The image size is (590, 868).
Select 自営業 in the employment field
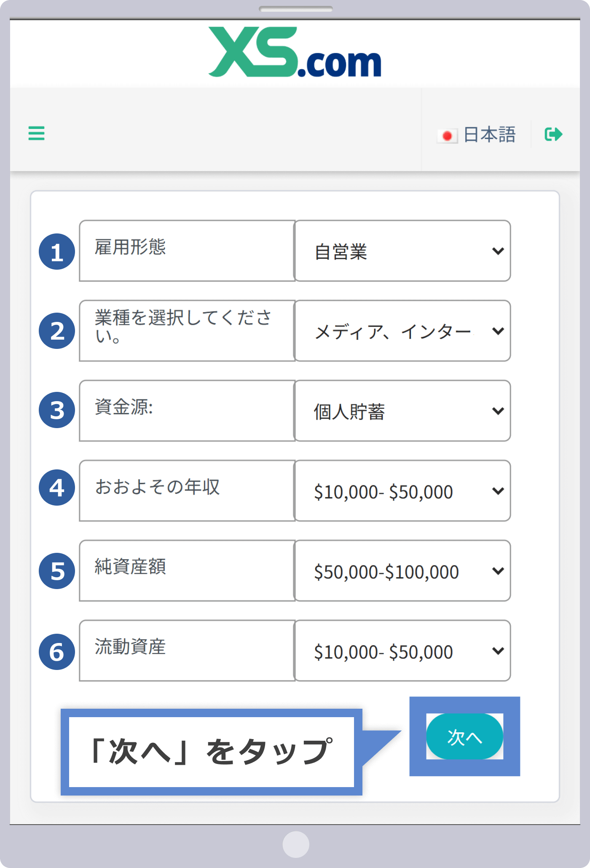click(x=342, y=251)
